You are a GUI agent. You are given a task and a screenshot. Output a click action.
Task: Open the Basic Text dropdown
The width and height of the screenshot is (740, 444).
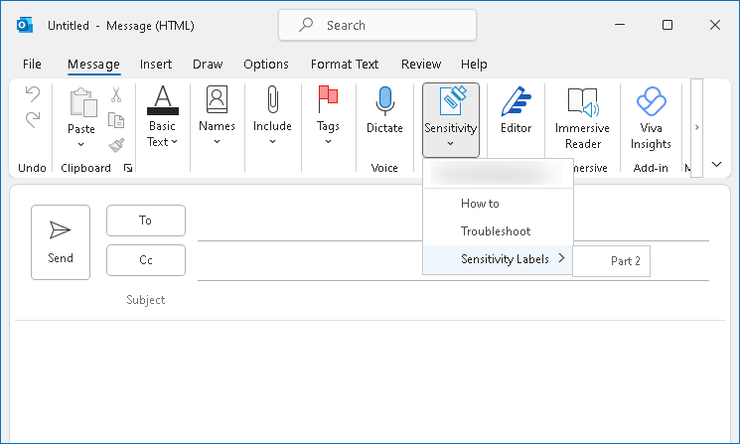coord(162,118)
